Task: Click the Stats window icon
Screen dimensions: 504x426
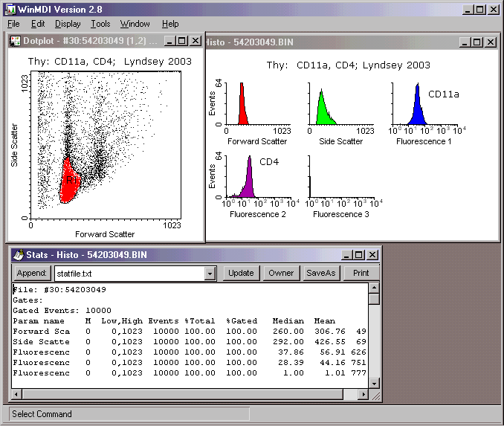Action: tap(18, 255)
